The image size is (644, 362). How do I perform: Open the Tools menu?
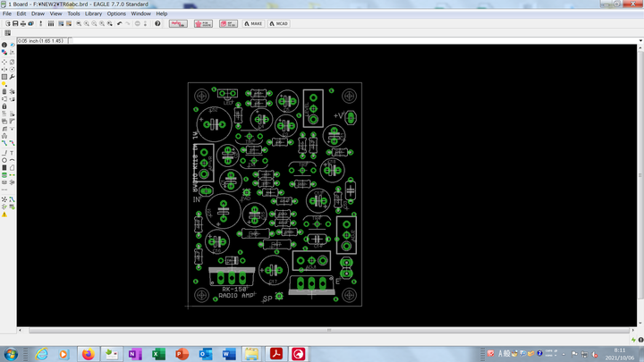(x=73, y=14)
